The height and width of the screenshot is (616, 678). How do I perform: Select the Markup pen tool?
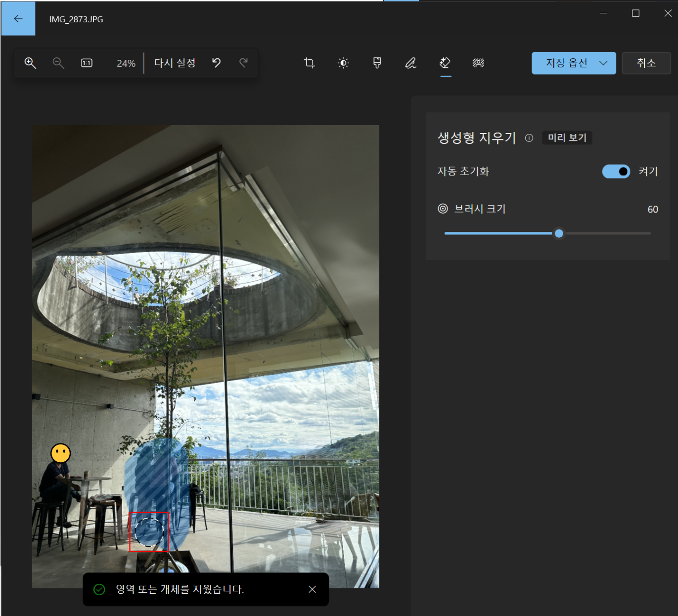pos(410,63)
